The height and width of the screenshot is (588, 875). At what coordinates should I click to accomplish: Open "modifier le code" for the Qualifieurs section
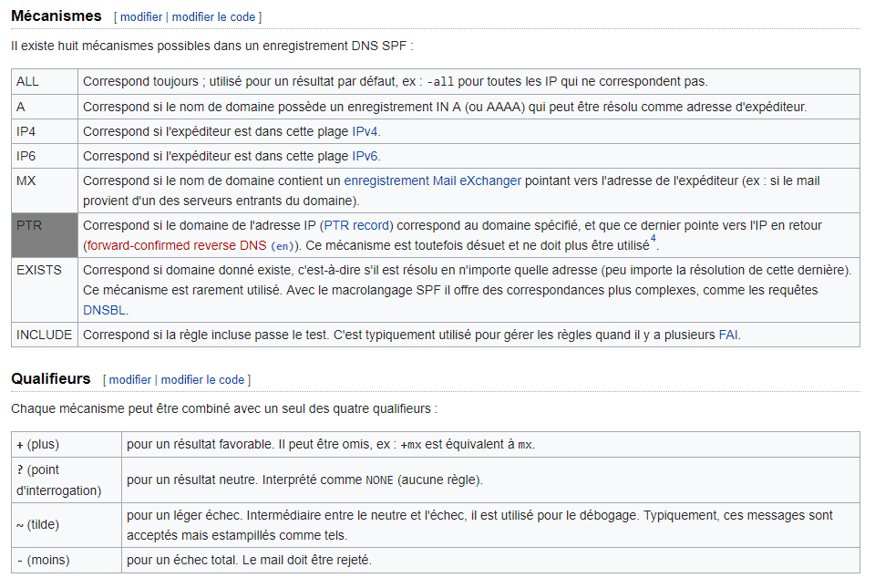point(203,379)
